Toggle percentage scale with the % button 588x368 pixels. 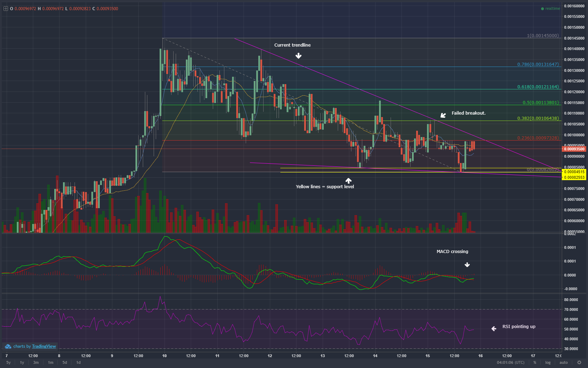pyautogui.click(x=535, y=362)
